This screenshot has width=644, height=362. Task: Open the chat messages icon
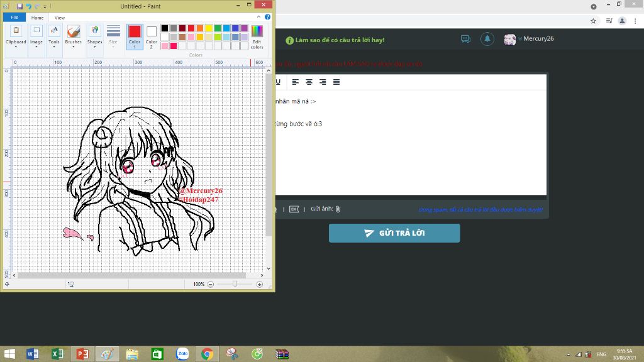pos(465,39)
